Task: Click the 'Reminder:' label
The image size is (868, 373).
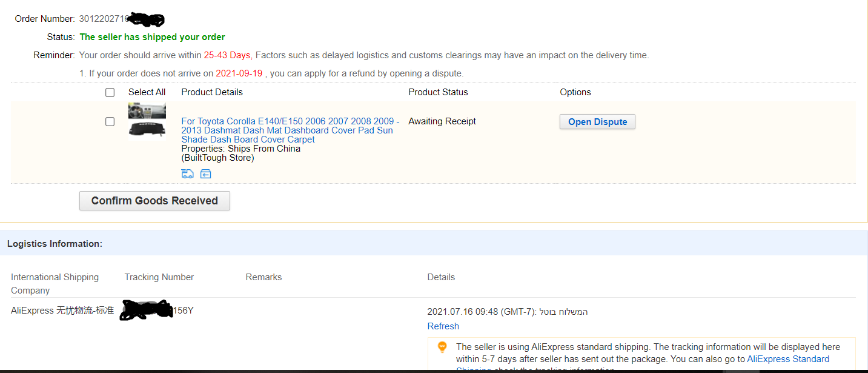Action: (54, 55)
